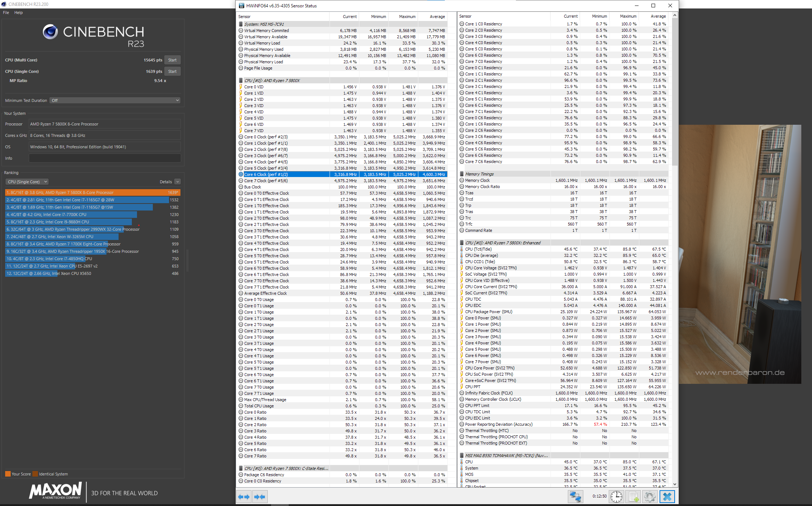The image size is (812, 506).
Task: Click the Maximum column header
Action: tap(407, 17)
